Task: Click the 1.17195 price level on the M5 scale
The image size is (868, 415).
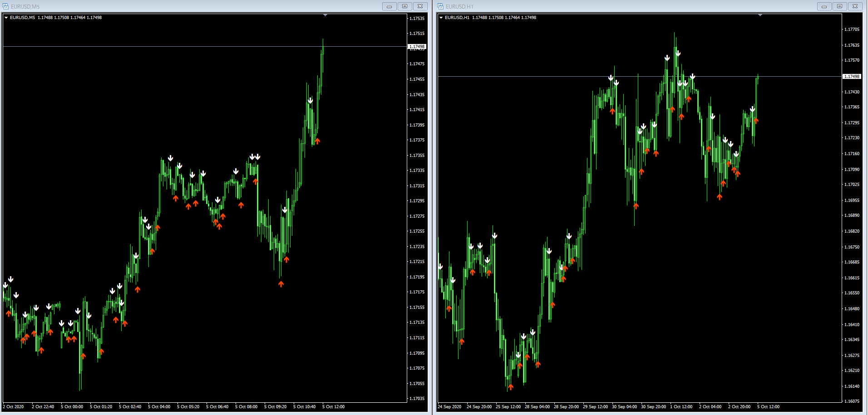Action: tap(417, 277)
